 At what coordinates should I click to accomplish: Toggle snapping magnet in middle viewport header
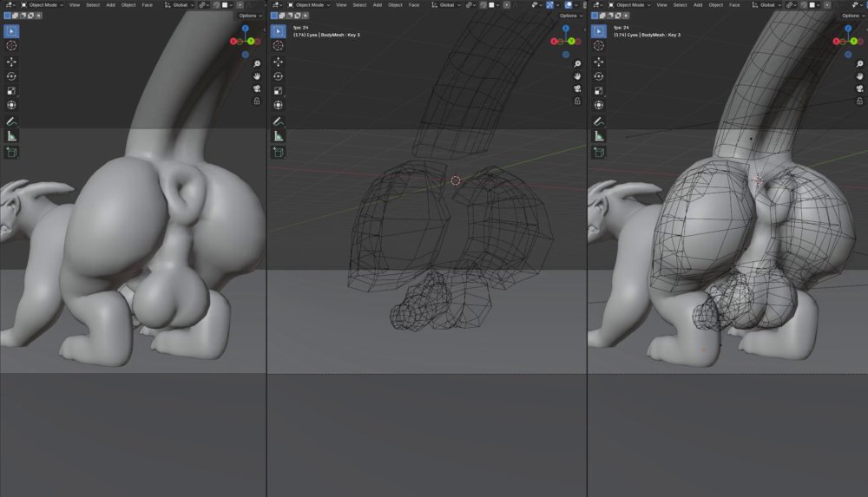pos(483,5)
